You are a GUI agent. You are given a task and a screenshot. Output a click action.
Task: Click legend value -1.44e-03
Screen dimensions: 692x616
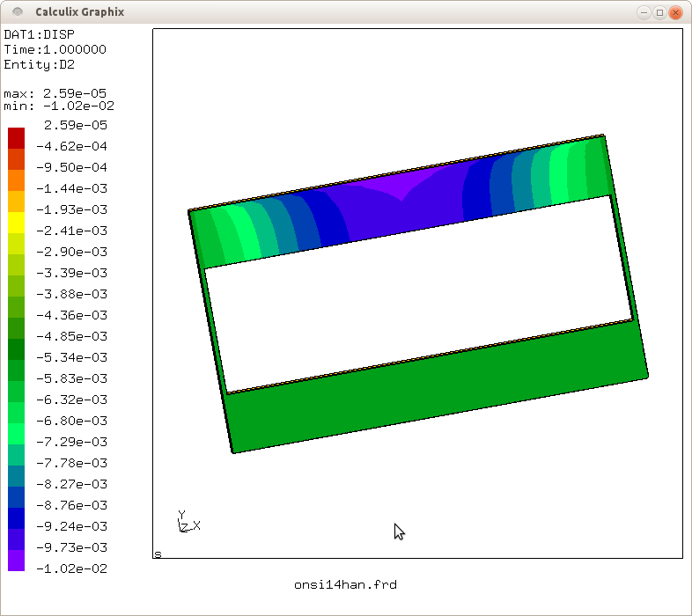click(x=71, y=189)
